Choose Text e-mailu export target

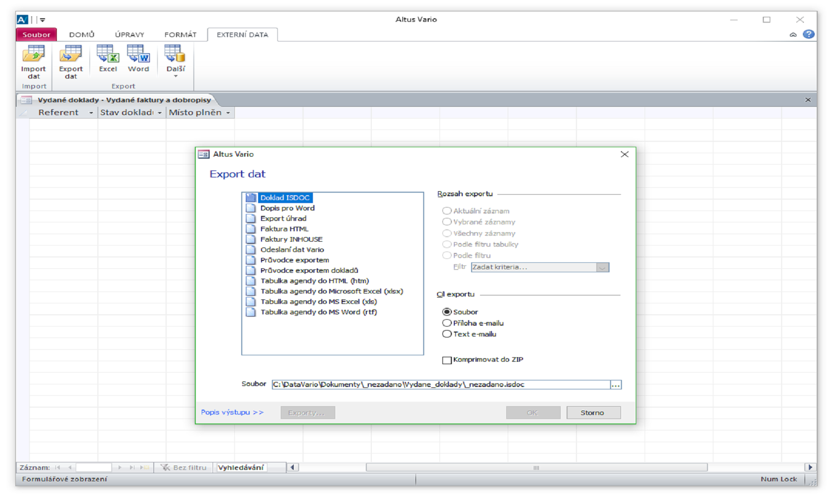tap(447, 334)
